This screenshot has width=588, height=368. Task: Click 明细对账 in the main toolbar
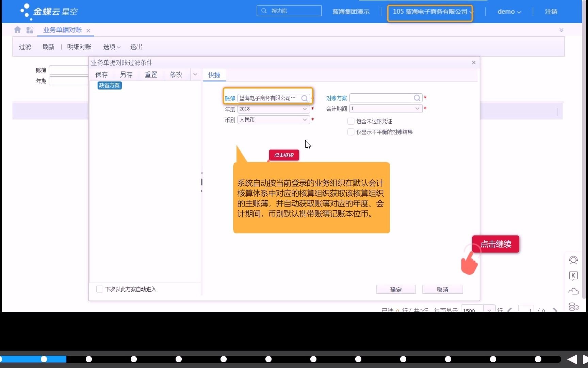tap(79, 47)
